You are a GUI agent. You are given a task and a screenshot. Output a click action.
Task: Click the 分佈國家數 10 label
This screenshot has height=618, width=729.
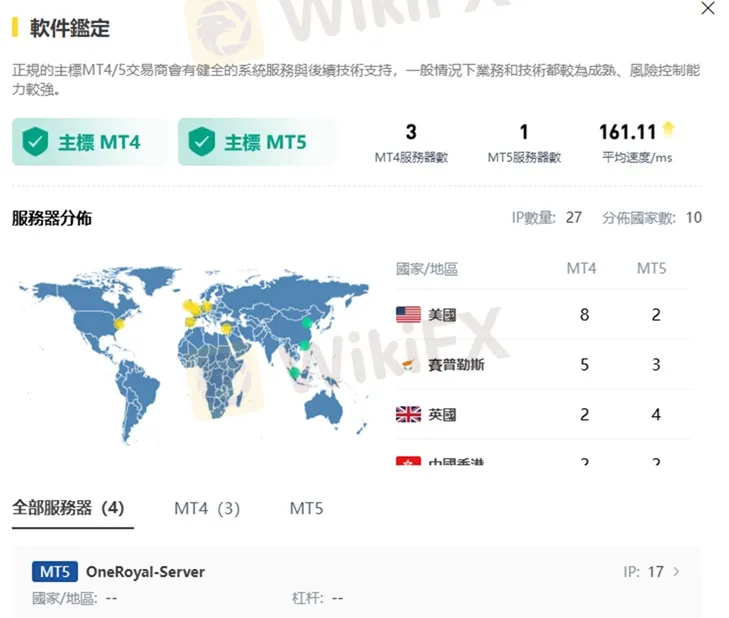(x=652, y=217)
